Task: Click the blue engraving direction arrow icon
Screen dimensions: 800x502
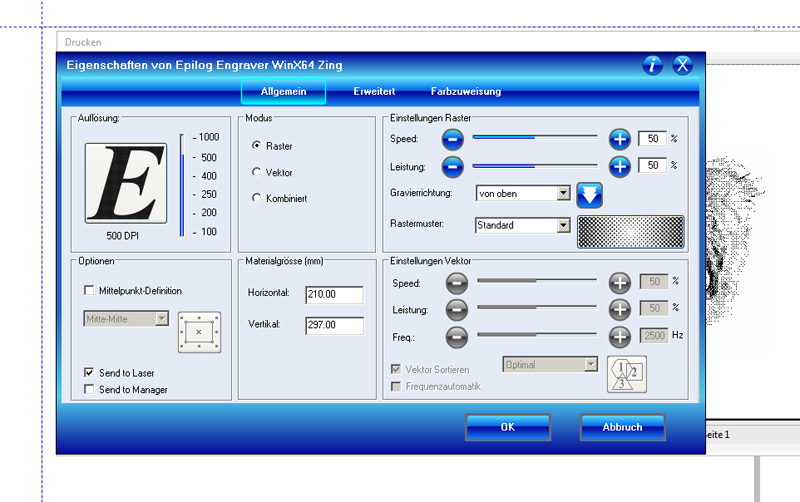Action: 590,193
